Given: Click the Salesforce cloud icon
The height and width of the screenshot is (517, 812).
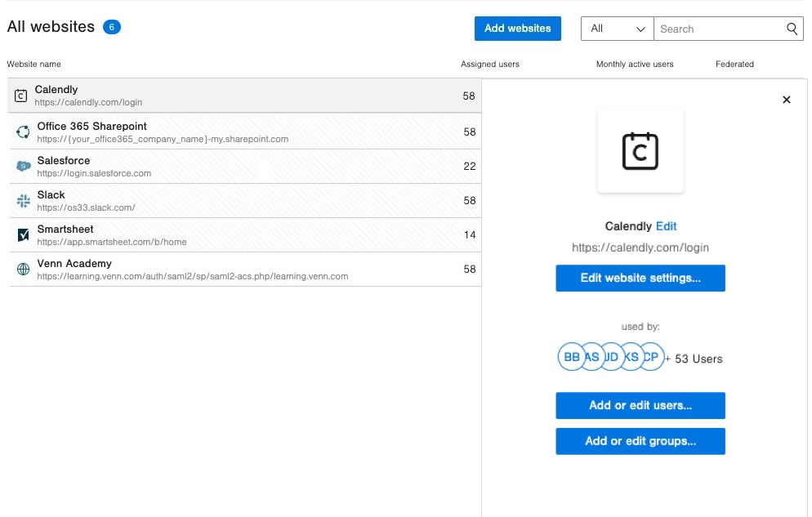Looking at the screenshot, I should pos(24,166).
